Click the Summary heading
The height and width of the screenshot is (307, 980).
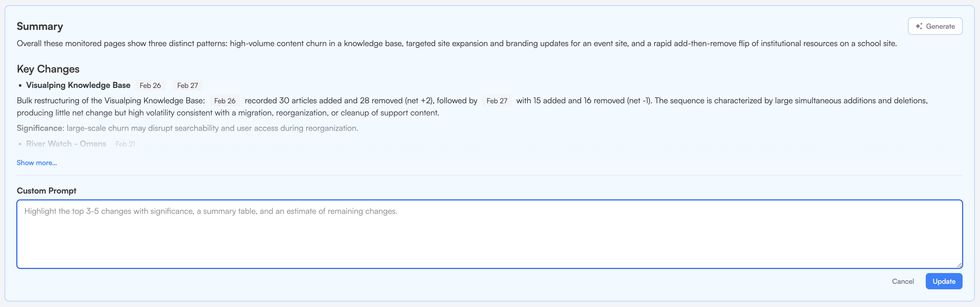[x=40, y=26]
